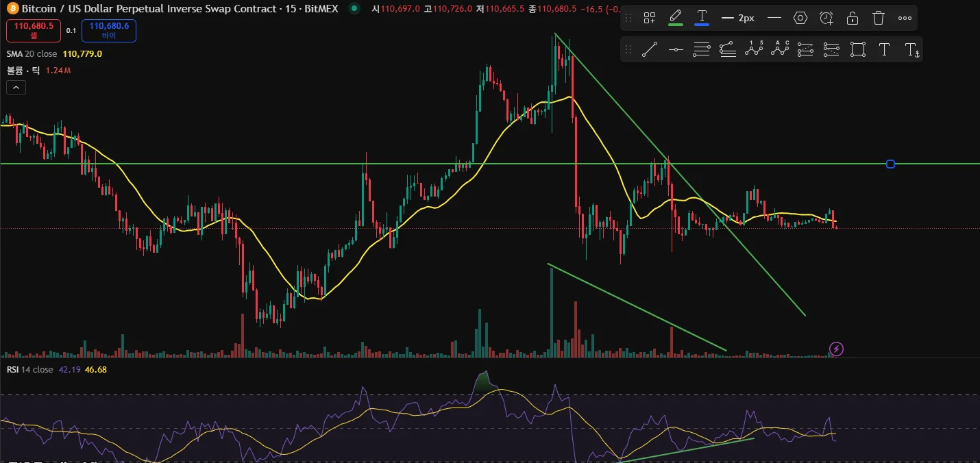Screen dimensions: 980x463
Task: Open drawing settings hexagon icon
Action: click(800, 18)
